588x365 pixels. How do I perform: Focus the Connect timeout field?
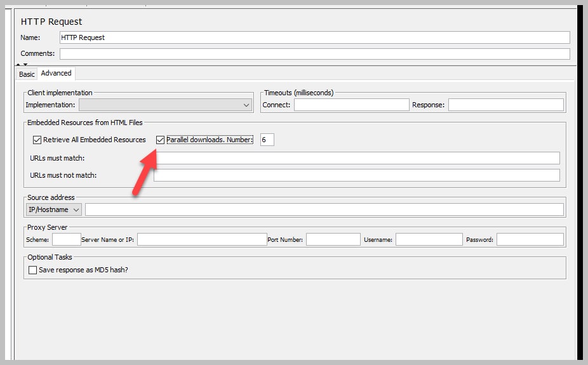coord(351,105)
